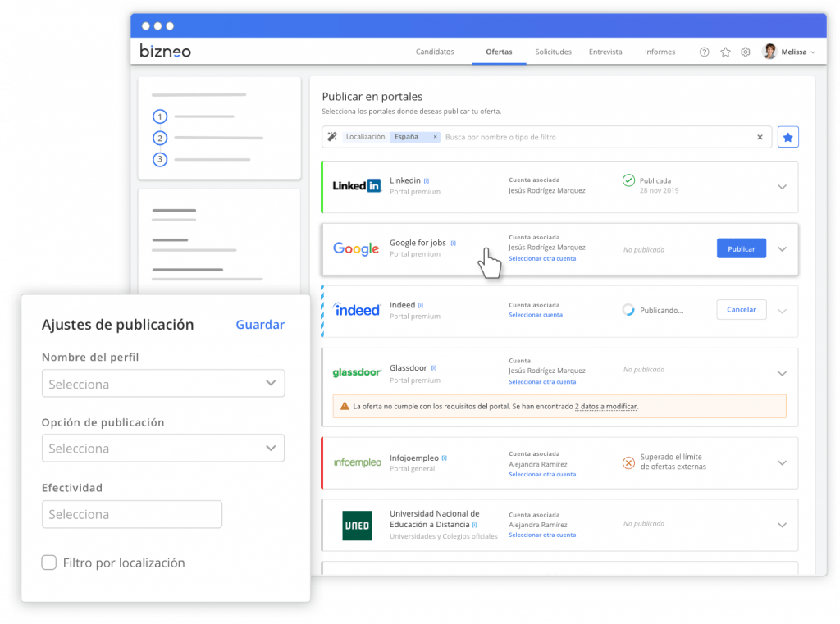Click the Google logo in portal list
Screen dimensions: 840x624
pos(356,248)
